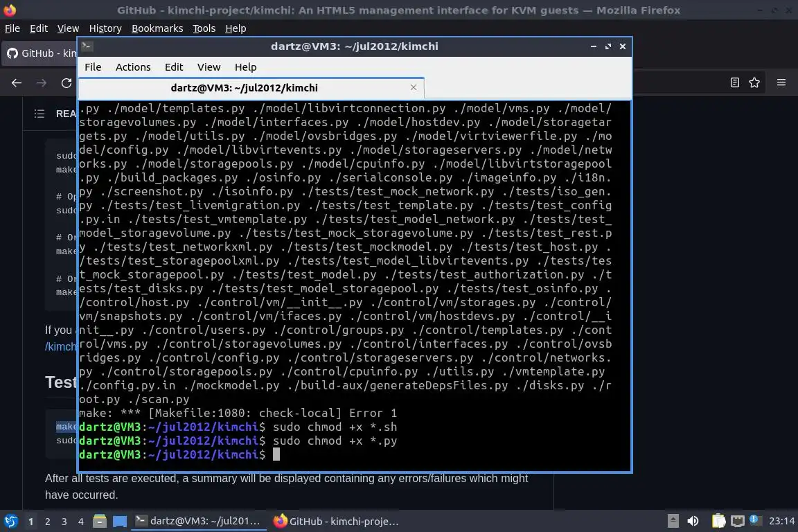Open the terminal Actions menu
The width and height of the screenshot is (798, 532).
click(133, 67)
